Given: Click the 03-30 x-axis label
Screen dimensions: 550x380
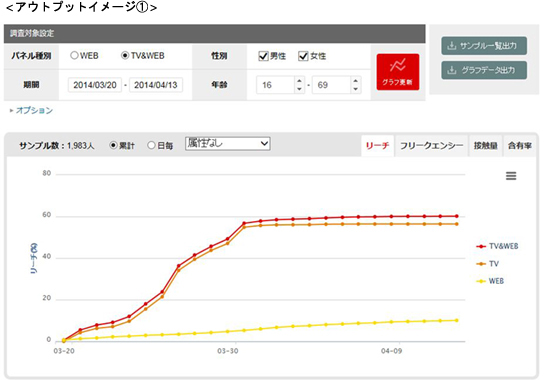Looking at the screenshot, I should point(228,351).
